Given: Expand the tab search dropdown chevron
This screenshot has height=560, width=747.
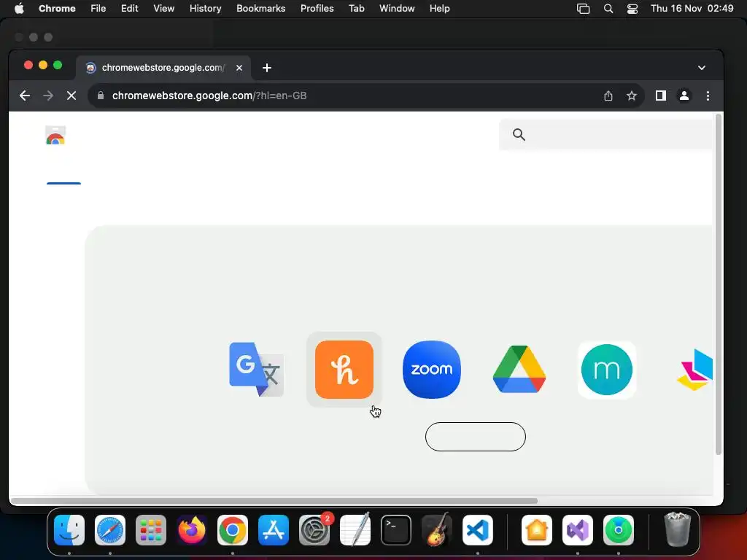Looking at the screenshot, I should point(702,68).
